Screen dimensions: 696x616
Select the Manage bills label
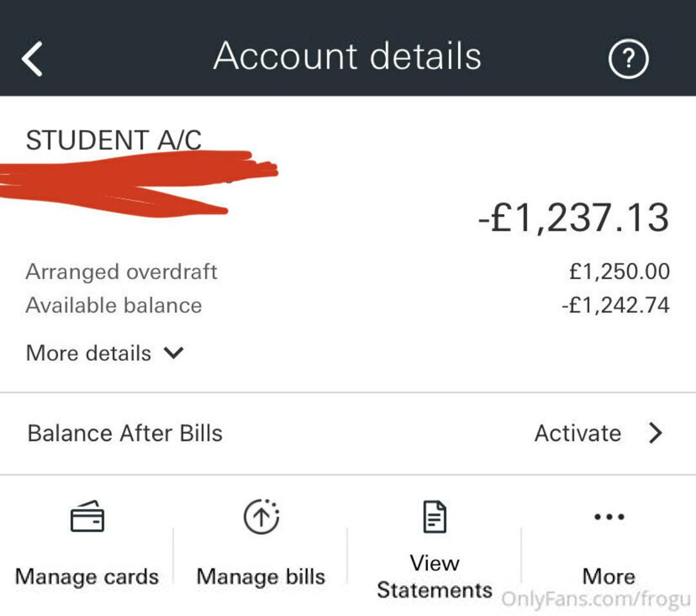(x=261, y=576)
